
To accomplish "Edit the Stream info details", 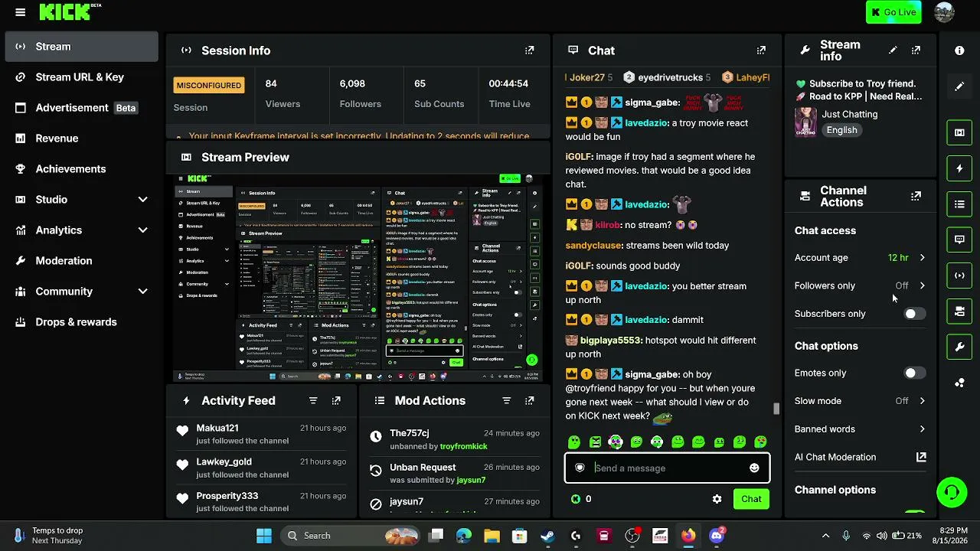I will pyautogui.click(x=893, y=51).
